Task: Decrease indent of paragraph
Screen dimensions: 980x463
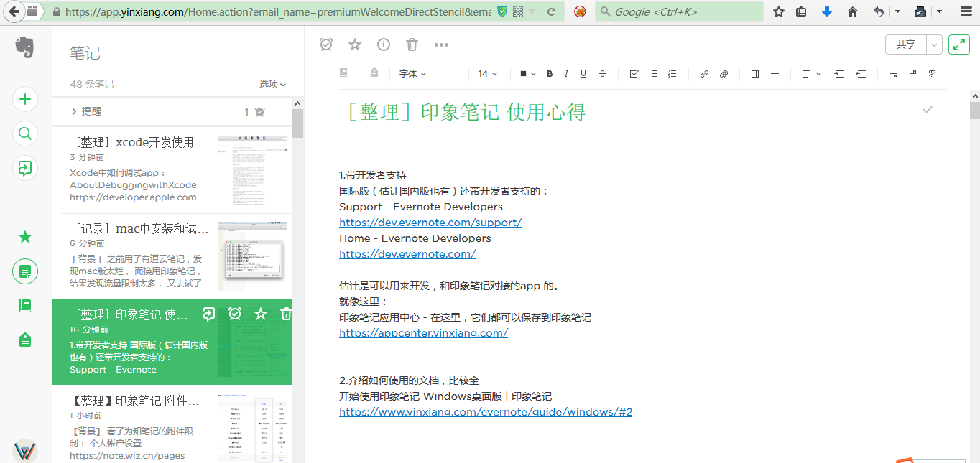Action: pos(861,74)
